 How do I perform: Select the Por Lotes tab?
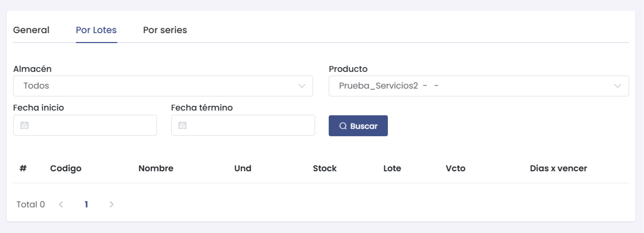(96, 30)
